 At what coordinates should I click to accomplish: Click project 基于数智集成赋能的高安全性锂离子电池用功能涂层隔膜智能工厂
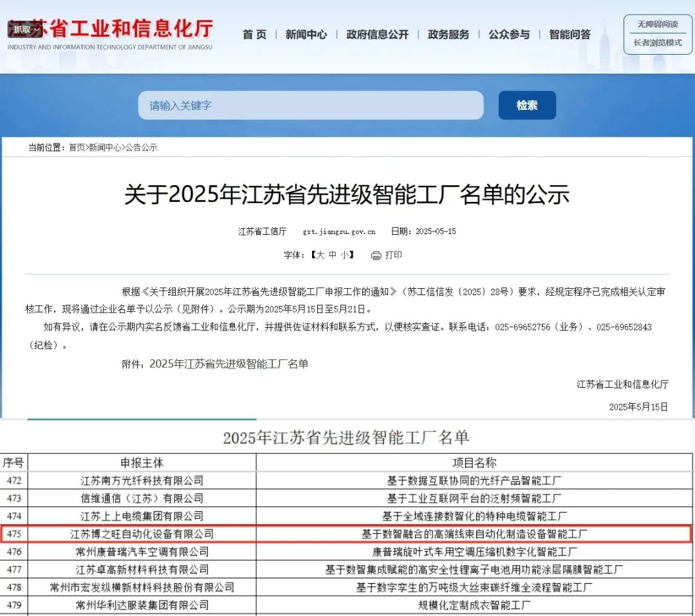click(474, 570)
